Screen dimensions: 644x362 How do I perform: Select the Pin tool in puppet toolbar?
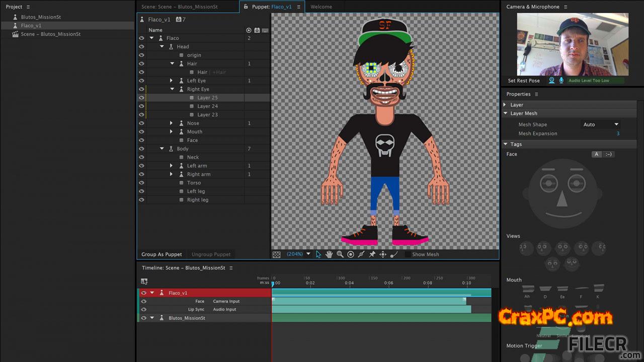[x=372, y=254]
